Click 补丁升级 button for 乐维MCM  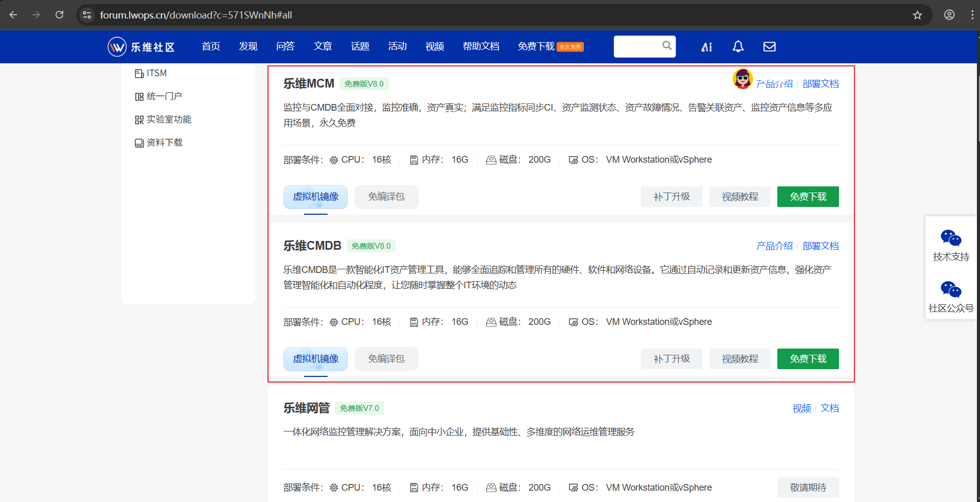point(672,197)
